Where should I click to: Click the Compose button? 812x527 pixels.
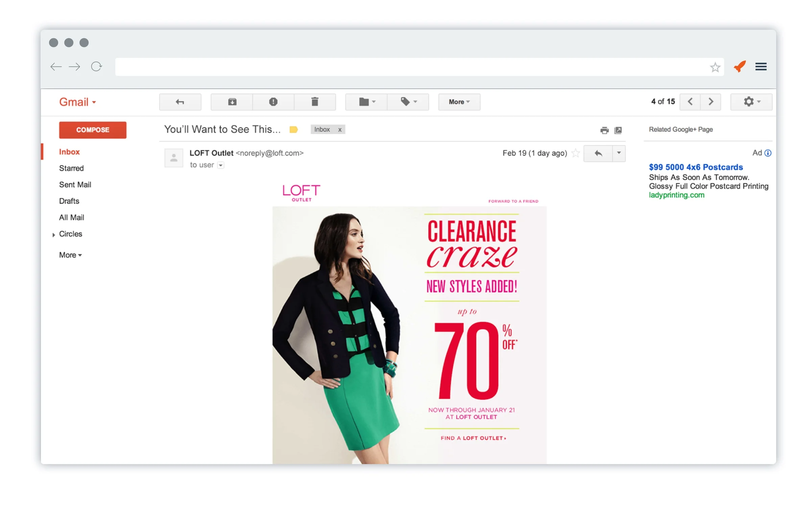pos(93,130)
